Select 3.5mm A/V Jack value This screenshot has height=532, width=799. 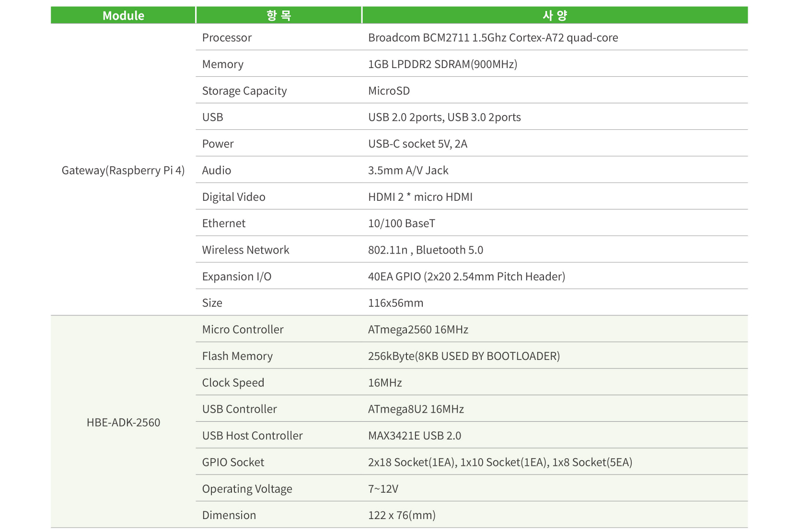tap(408, 170)
